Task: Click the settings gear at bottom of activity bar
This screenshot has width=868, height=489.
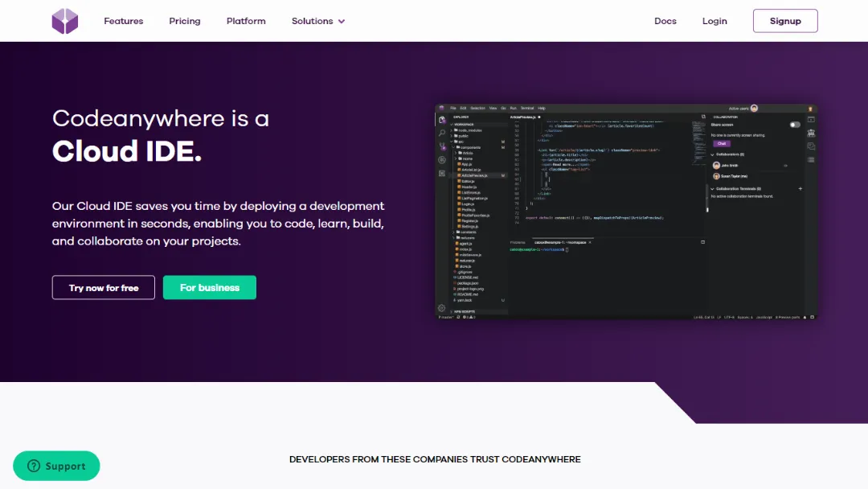Action: 440,308
